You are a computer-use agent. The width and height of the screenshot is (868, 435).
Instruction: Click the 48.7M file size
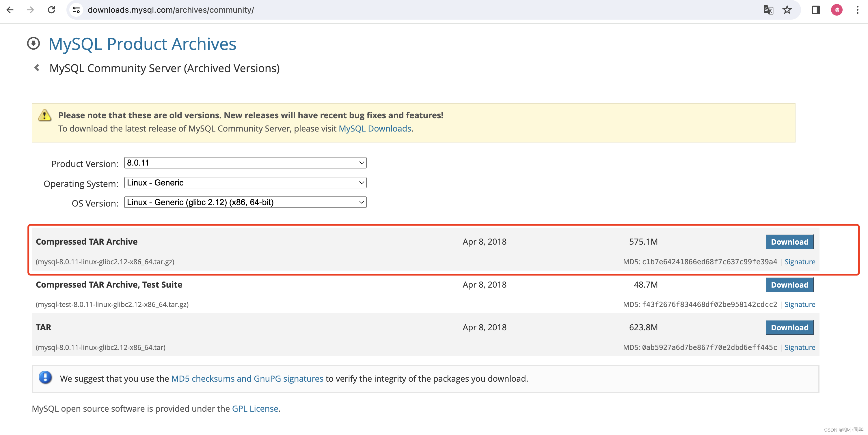click(x=646, y=285)
